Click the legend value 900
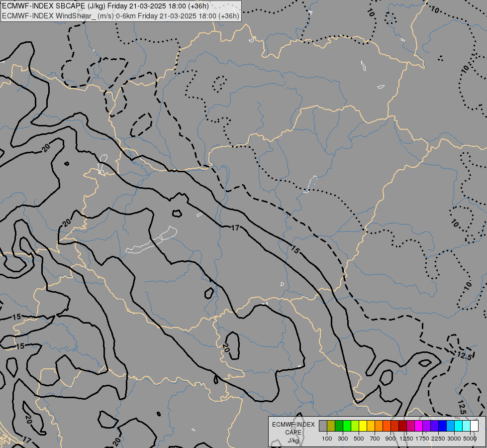The image size is (487, 448). tap(390, 439)
